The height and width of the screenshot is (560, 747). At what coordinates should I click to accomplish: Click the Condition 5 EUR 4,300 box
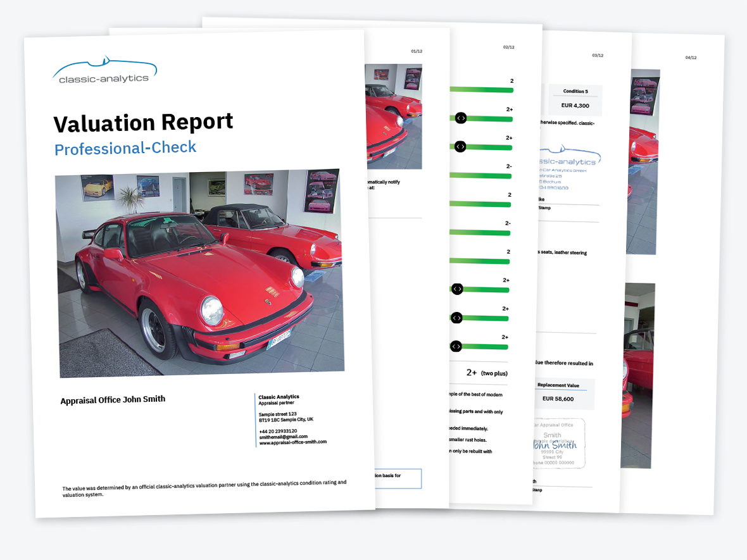click(575, 99)
